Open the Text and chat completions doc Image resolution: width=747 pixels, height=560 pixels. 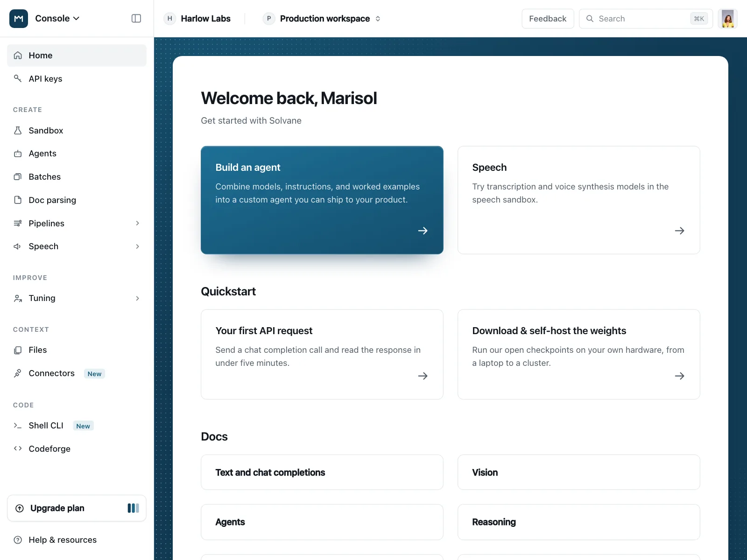322,472
